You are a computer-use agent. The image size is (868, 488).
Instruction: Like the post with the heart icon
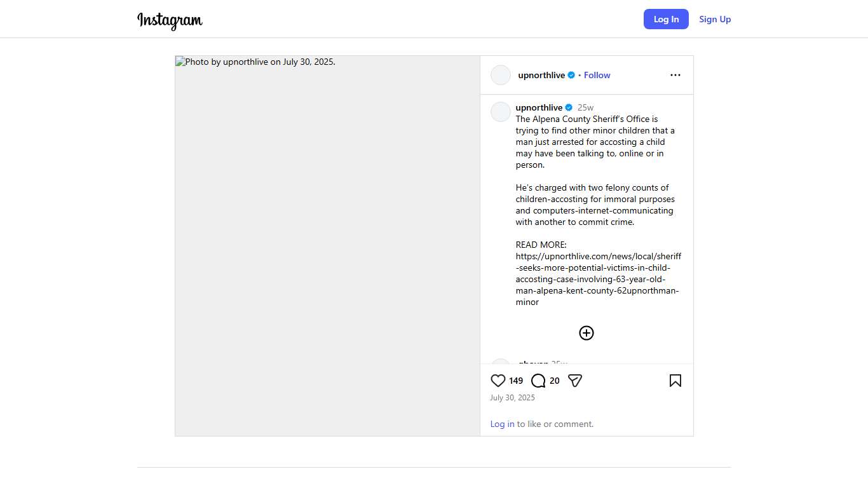498,381
